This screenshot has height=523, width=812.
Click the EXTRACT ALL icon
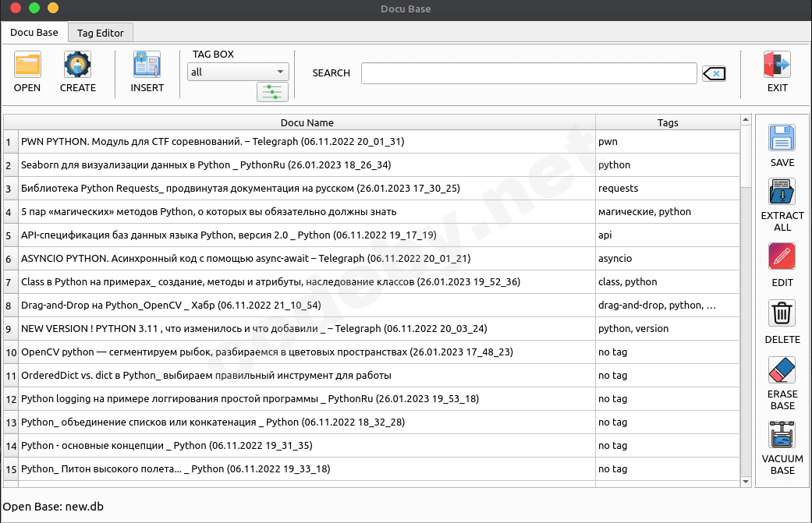(x=782, y=192)
